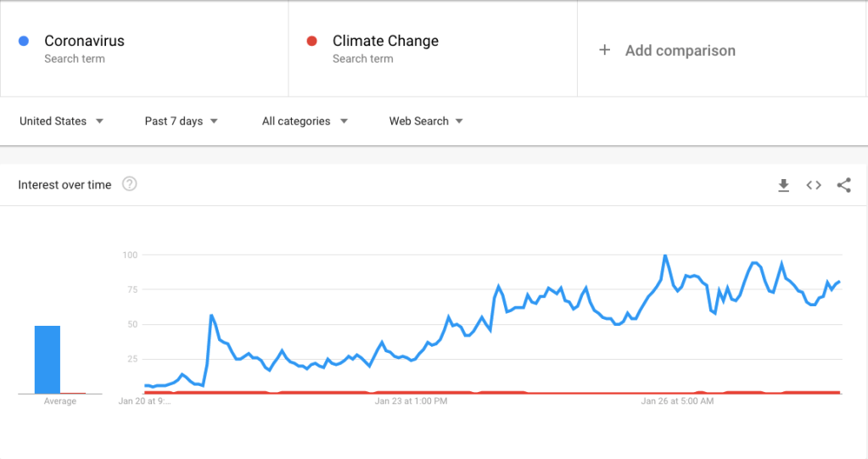Change the Web Search type dropdown
The image size is (868, 459).
coord(426,121)
